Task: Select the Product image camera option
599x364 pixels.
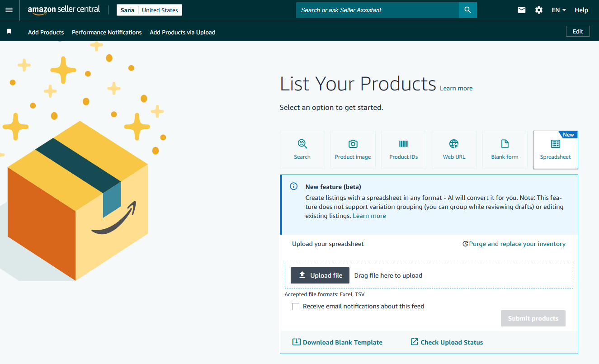Action: (x=353, y=150)
